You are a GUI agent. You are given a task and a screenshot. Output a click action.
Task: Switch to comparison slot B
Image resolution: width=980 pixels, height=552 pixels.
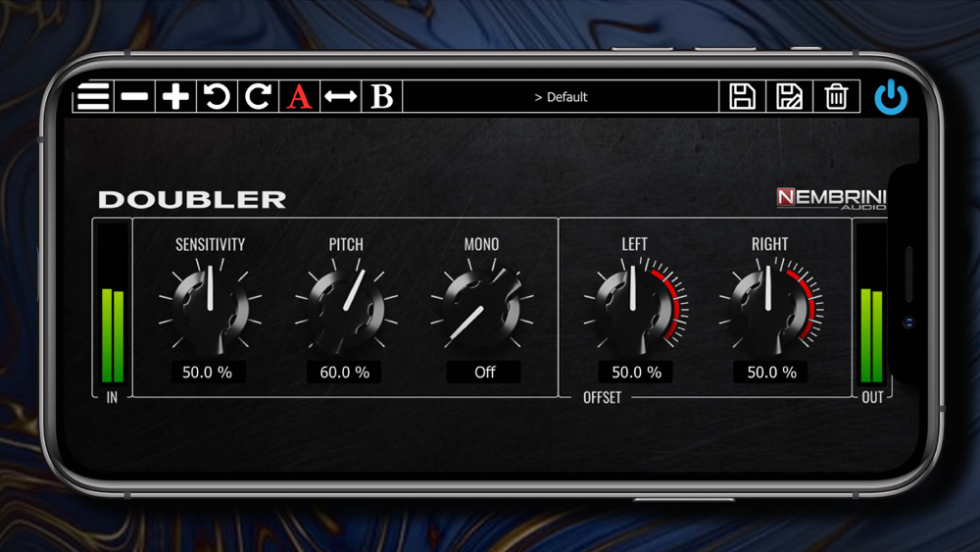click(382, 97)
